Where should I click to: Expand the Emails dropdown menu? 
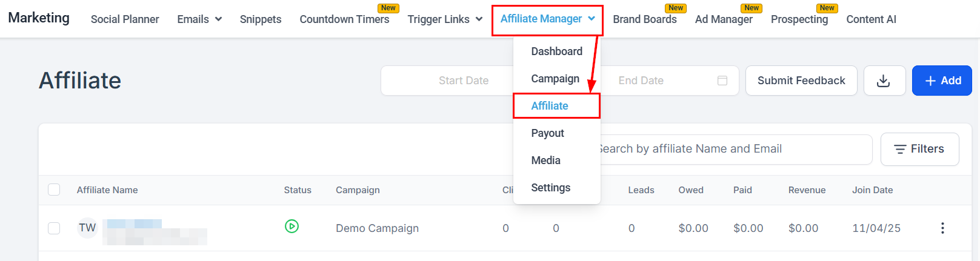[x=199, y=19]
